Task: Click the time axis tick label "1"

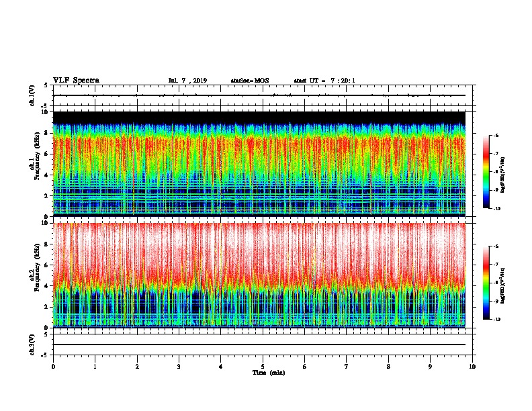Action: (x=95, y=367)
